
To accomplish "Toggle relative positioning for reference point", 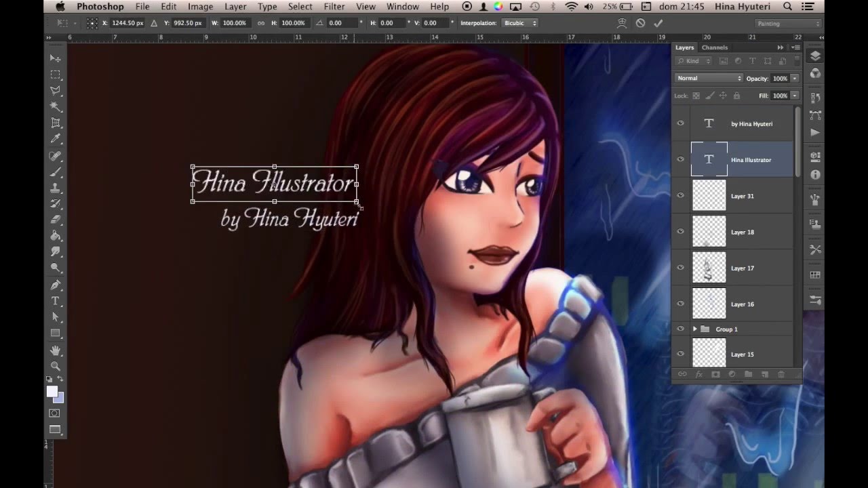I will 154,23.
